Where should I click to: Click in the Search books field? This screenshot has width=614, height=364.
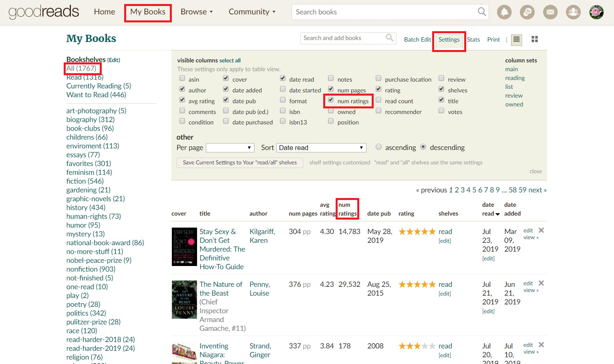[x=385, y=12]
